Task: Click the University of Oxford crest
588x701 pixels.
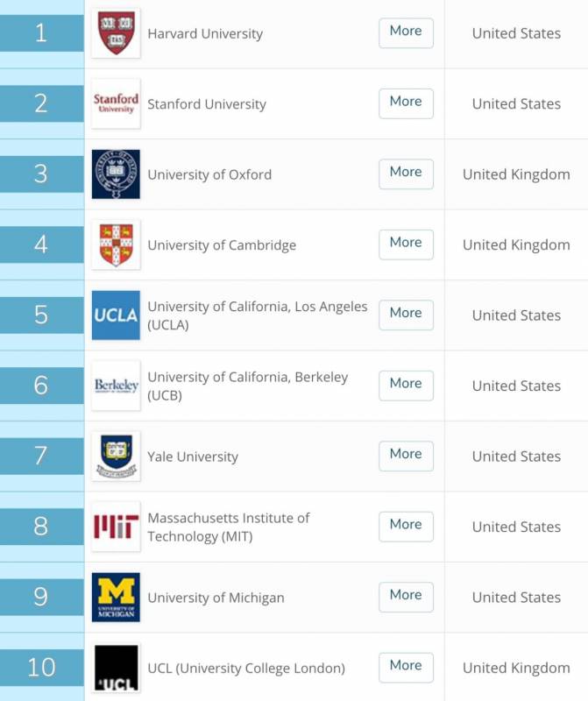Action: pyautogui.click(x=116, y=174)
